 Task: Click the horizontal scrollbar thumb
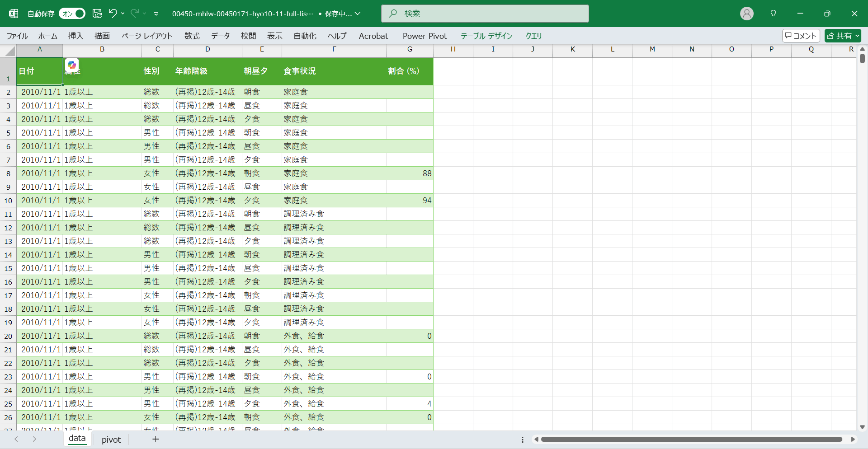(691, 440)
